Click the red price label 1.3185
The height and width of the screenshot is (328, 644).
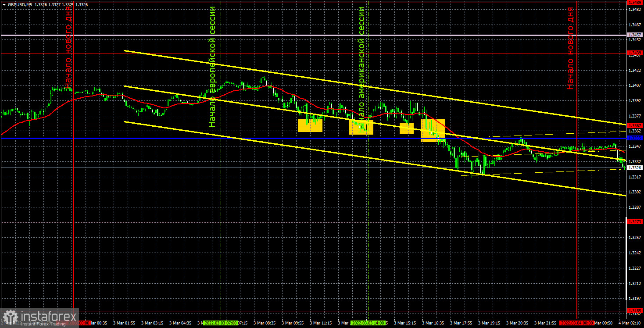click(x=635, y=310)
